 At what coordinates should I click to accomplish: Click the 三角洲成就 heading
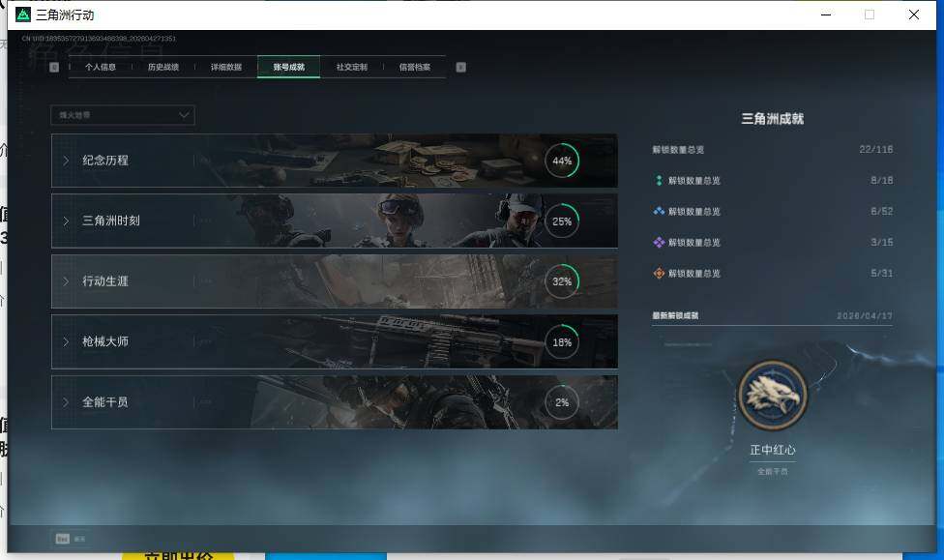[773, 119]
